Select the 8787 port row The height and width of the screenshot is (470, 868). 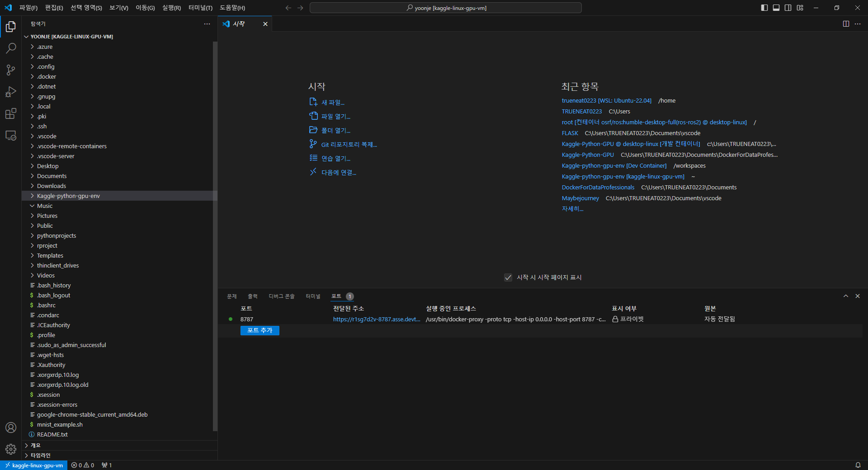pyautogui.click(x=540, y=319)
